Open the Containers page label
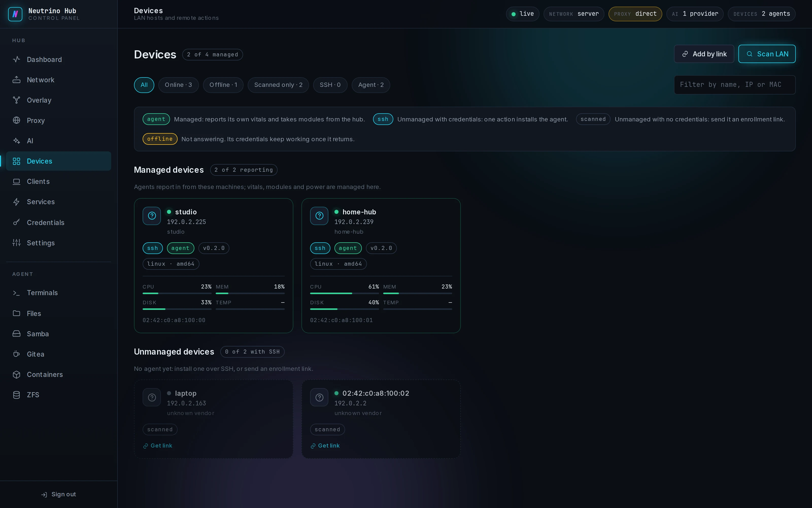 [45, 375]
